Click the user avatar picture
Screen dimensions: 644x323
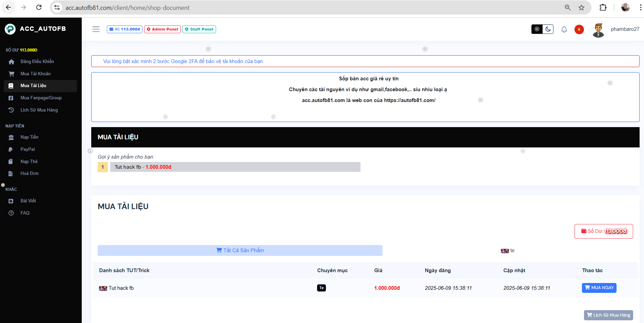point(599,30)
